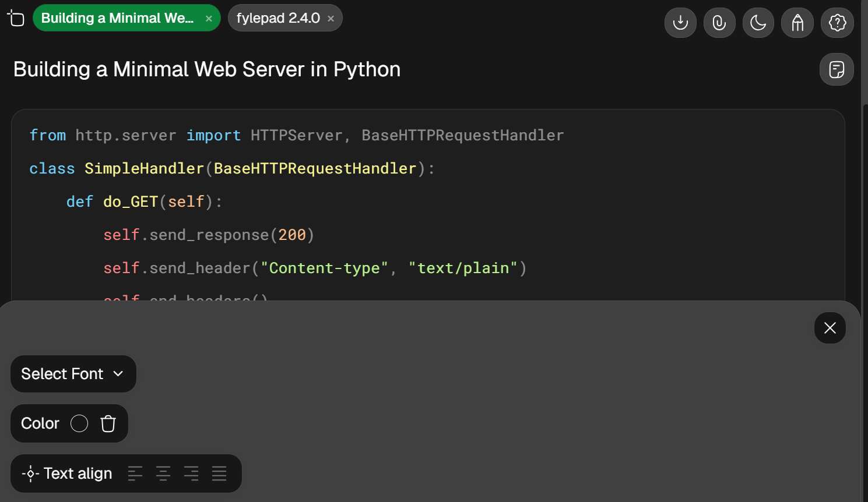Add a new note with the plus icon
This screenshot has width=868, height=502.
tap(16, 19)
